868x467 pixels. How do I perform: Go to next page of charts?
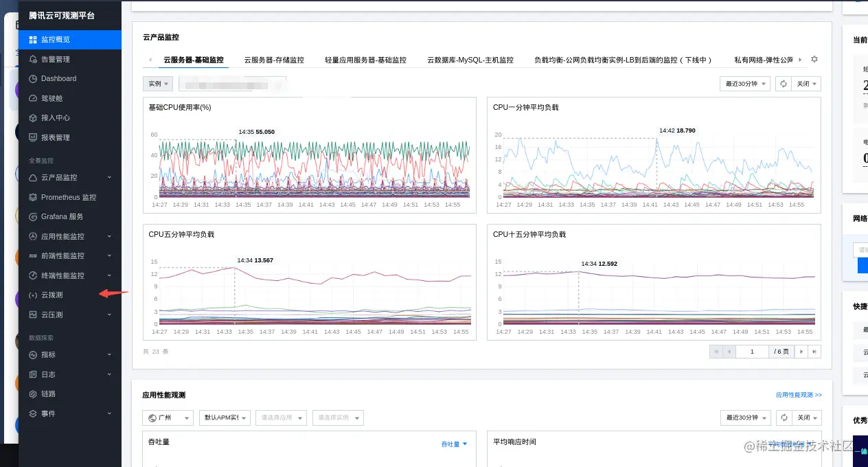pos(801,352)
